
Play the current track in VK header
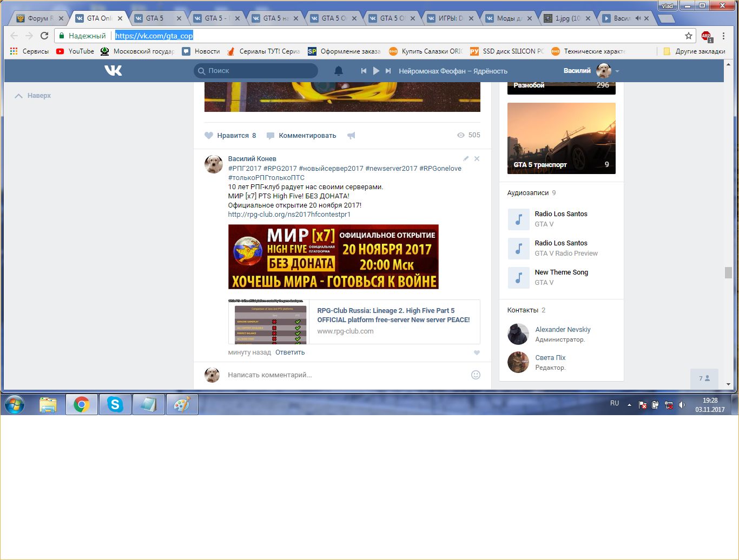[x=376, y=71]
